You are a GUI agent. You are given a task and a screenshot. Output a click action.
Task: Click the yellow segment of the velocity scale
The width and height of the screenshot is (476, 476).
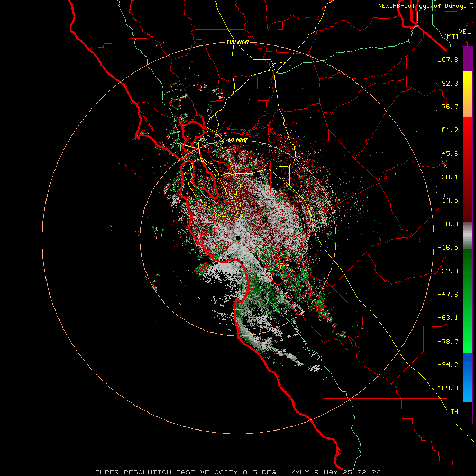pyautogui.click(x=467, y=94)
